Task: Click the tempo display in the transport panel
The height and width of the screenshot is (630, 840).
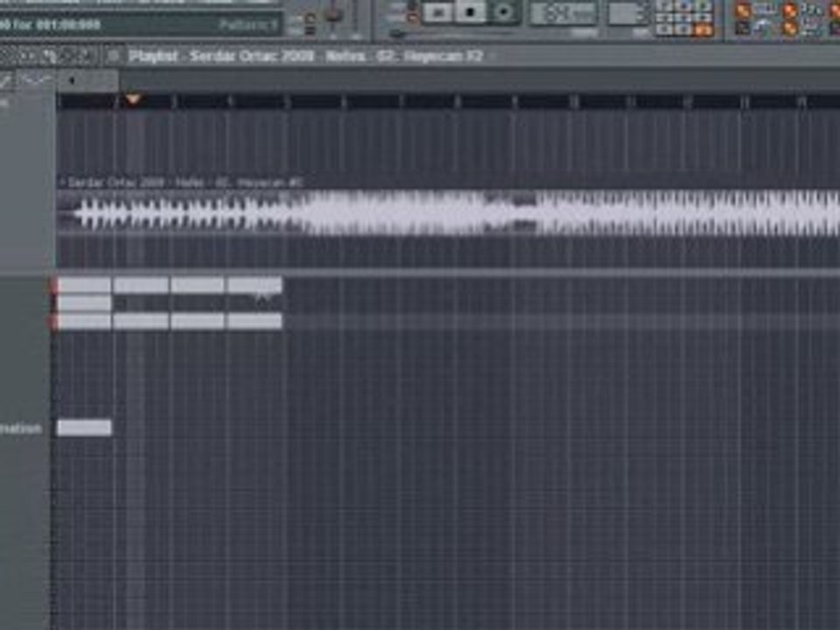Action: pyautogui.click(x=564, y=13)
